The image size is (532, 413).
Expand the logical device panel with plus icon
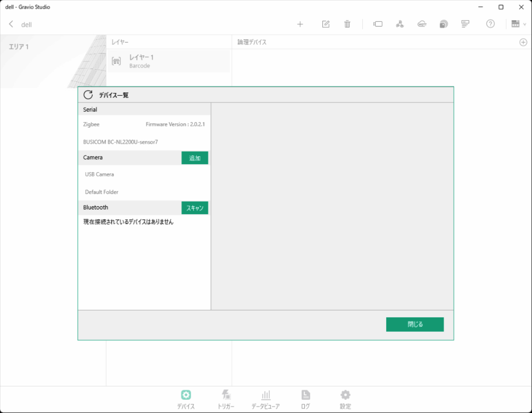click(523, 41)
